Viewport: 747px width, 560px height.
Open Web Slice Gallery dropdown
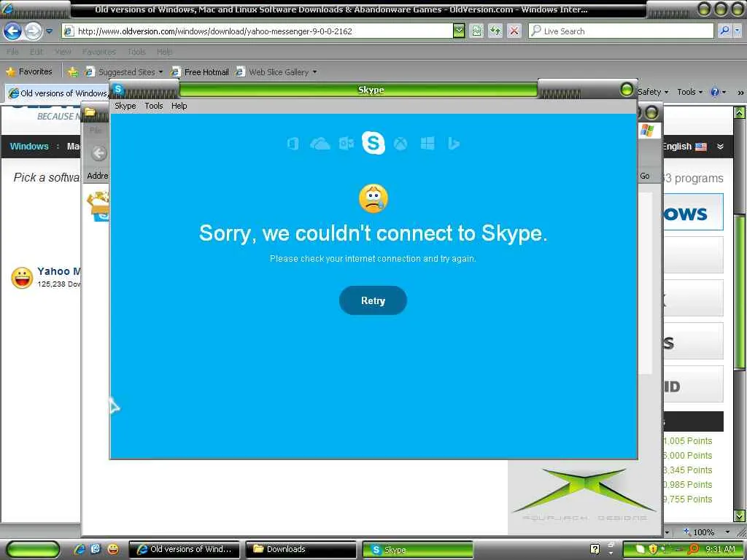click(276, 72)
